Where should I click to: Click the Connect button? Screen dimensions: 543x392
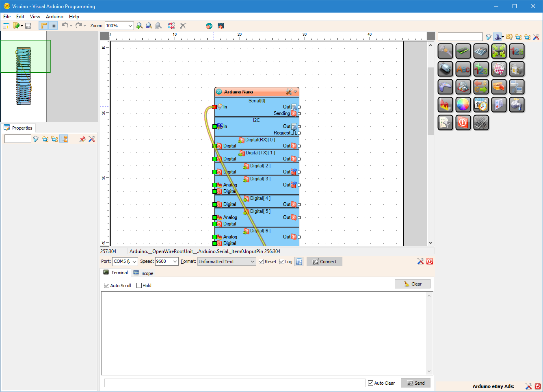(325, 262)
